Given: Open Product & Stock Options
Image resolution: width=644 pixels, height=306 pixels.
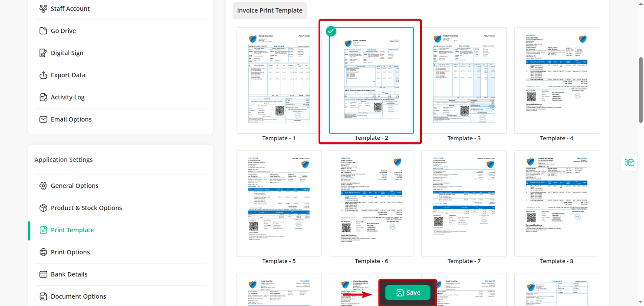Looking at the screenshot, I should (121, 208).
